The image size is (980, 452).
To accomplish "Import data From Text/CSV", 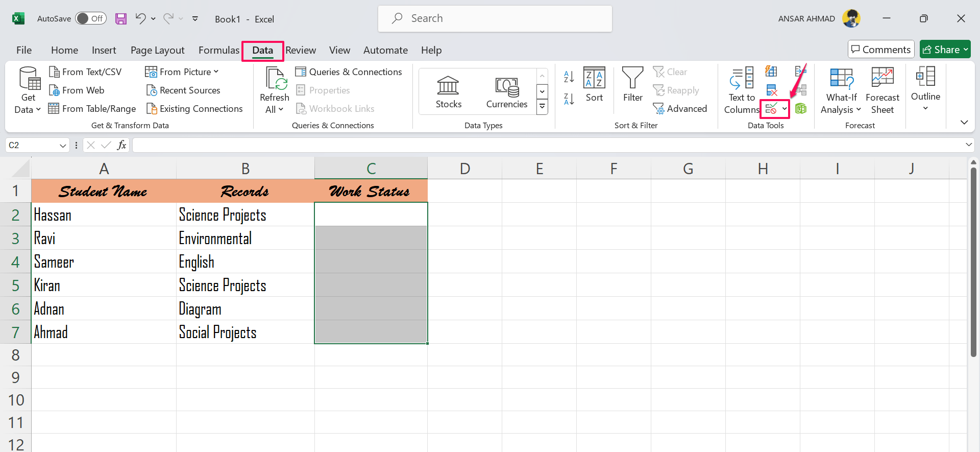I will click(x=85, y=72).
